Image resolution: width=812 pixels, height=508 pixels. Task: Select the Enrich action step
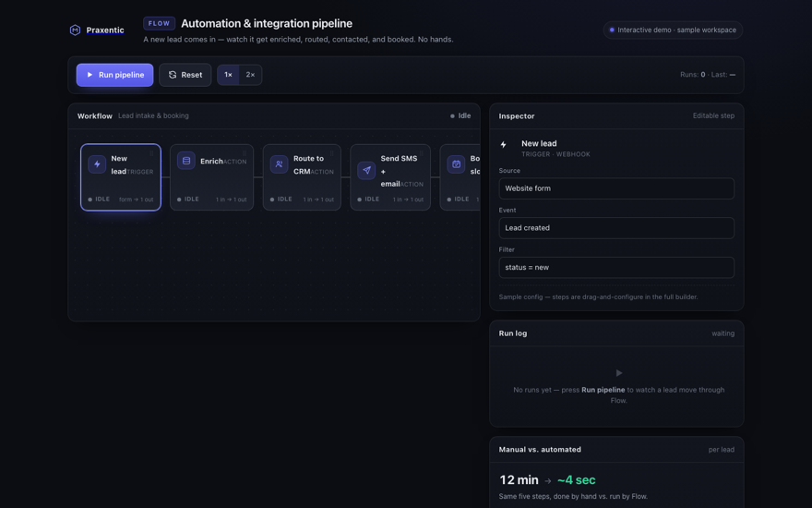[x=212, y=177]
